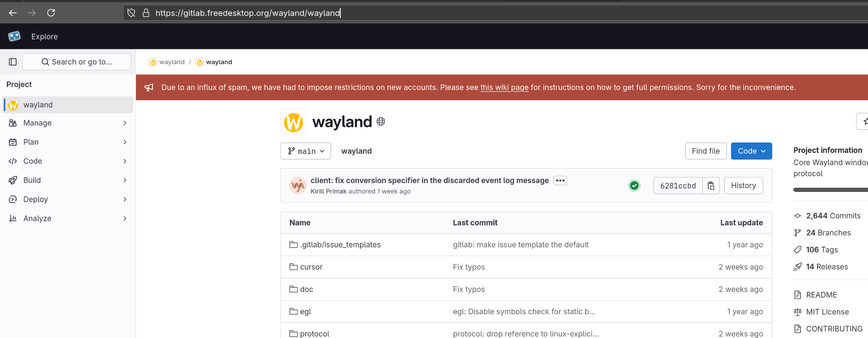Open the README link
This screenshot has width=868, height=338.
click(x=815, y=295)
